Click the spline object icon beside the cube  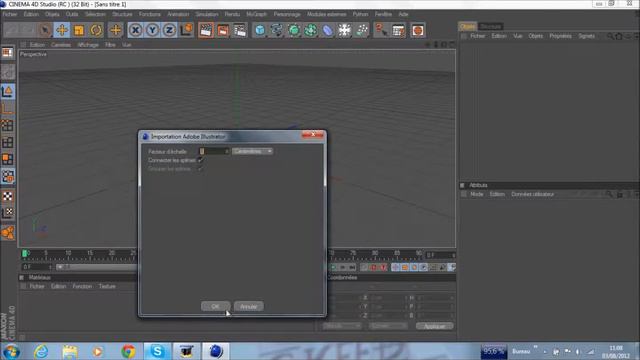pyautogui.click(x=277, y=30)
